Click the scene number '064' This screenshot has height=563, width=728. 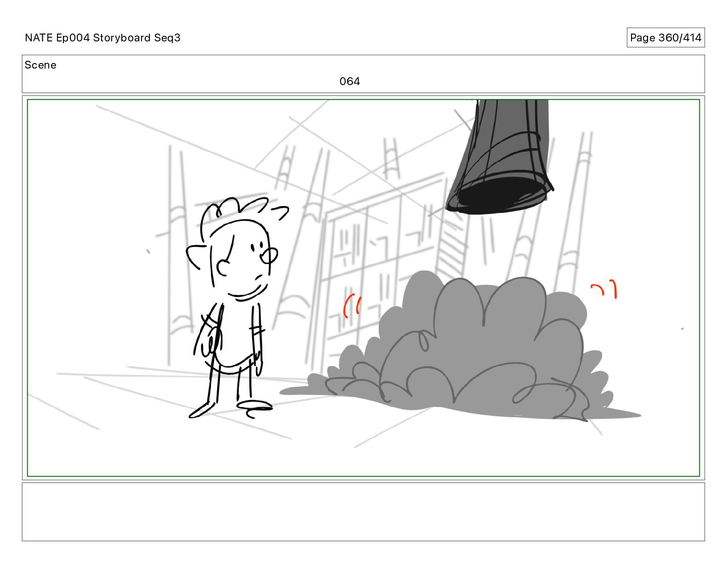click(x=350, y=81)
